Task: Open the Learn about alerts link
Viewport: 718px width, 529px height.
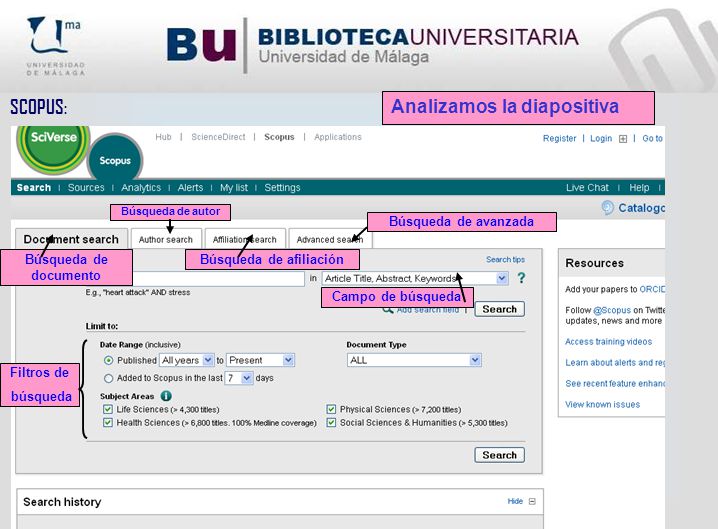Action: 615,362
